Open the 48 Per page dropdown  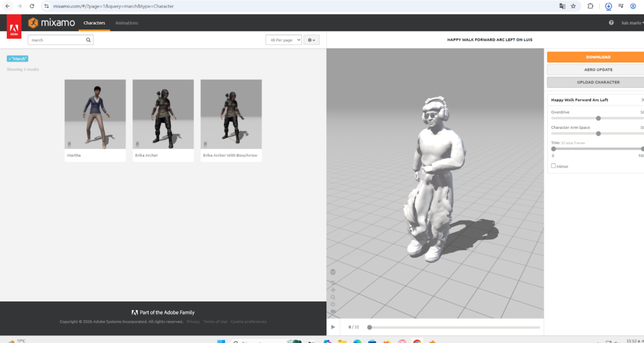[x=284, y=40]
